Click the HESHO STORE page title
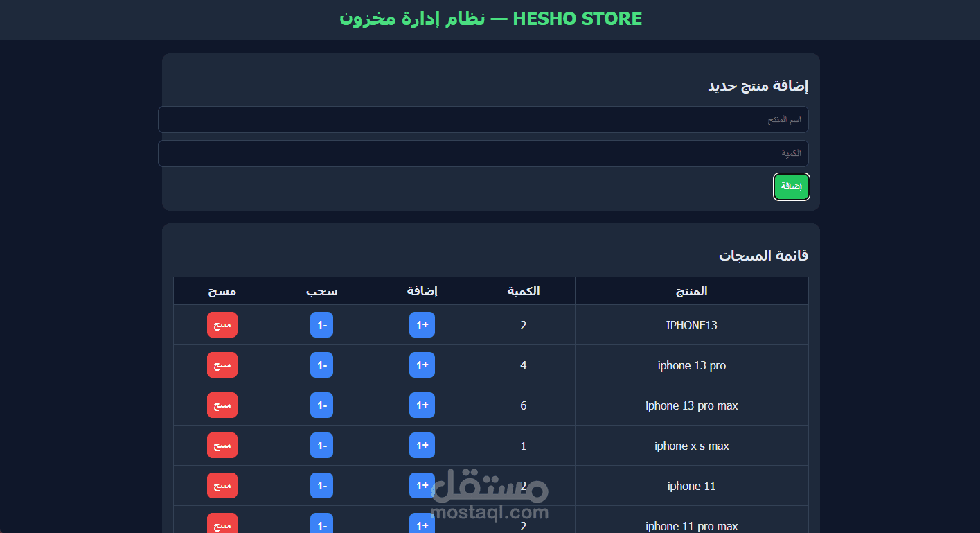This screenshot has height=533, width=980. (490, 19)
